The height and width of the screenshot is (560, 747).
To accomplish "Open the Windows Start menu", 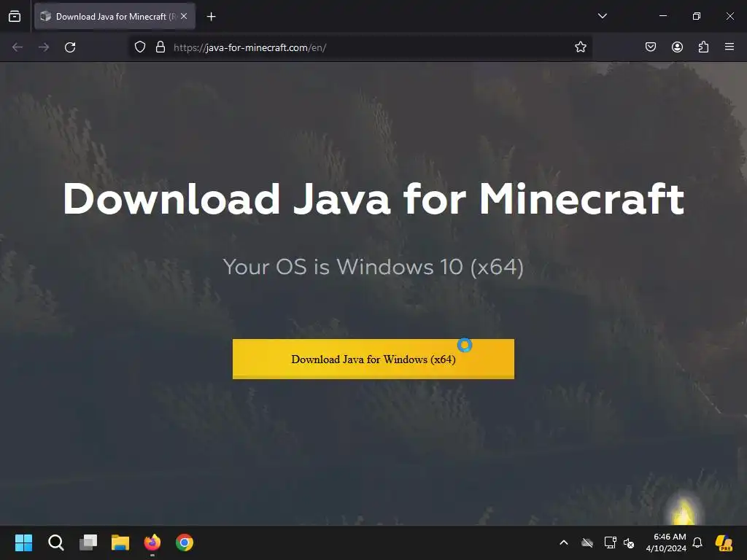I will [23, 542].
